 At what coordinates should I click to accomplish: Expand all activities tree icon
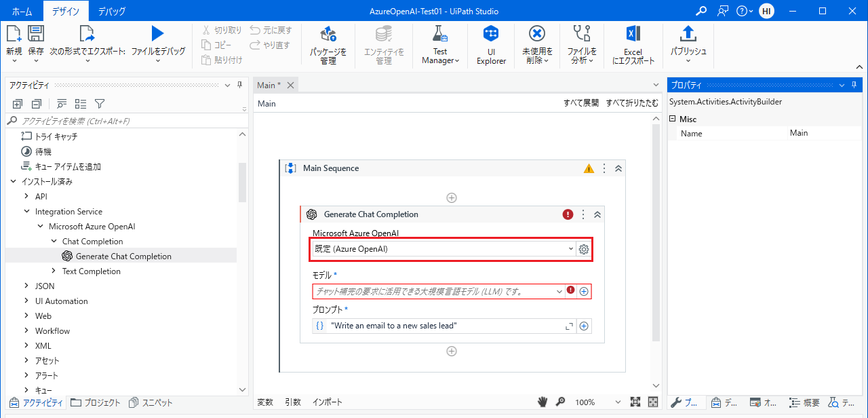pyautogui.click(x=18, y=104)
